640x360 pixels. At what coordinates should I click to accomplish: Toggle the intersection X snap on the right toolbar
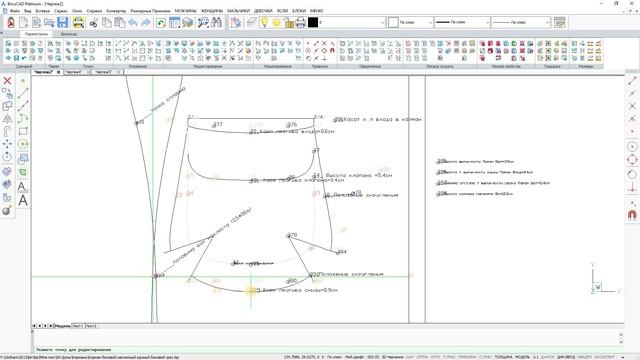[x=632, y=106]
